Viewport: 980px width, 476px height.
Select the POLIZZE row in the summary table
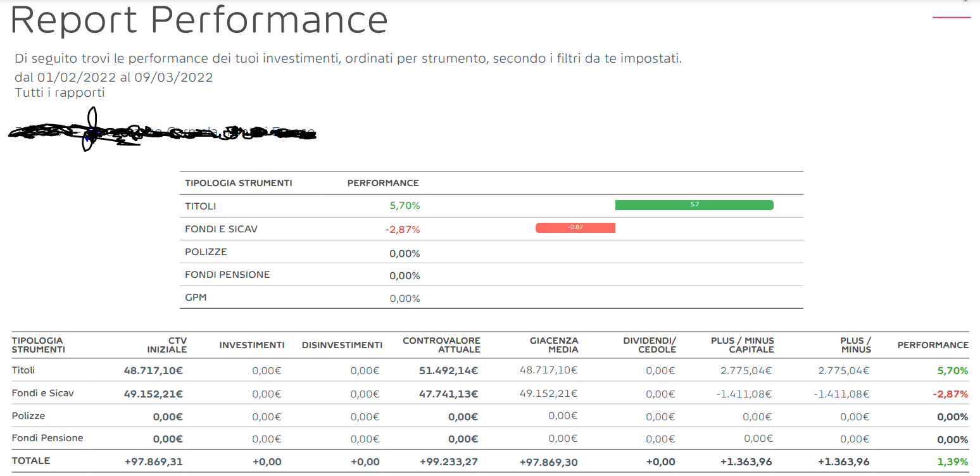coord(206,252)
